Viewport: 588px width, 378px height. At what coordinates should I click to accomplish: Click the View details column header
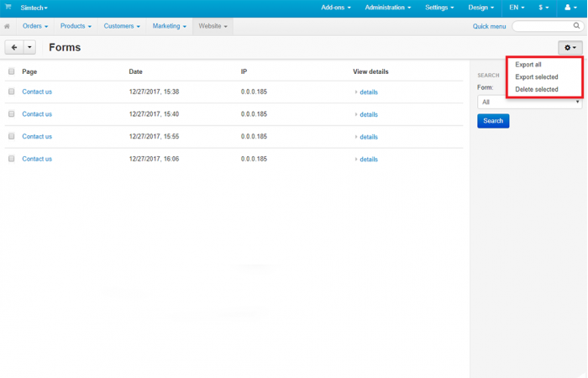pyautogui.click(x=370, y=71)
